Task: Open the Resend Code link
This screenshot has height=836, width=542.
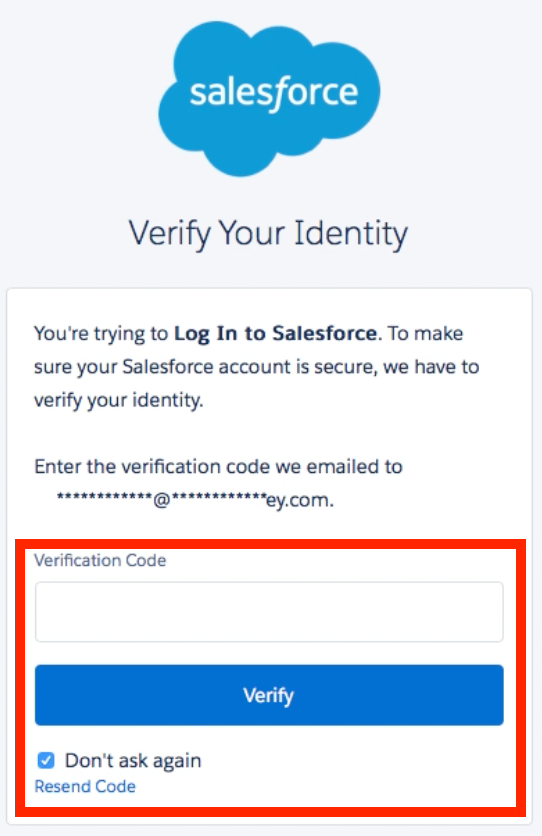Action: coord(85,786)
